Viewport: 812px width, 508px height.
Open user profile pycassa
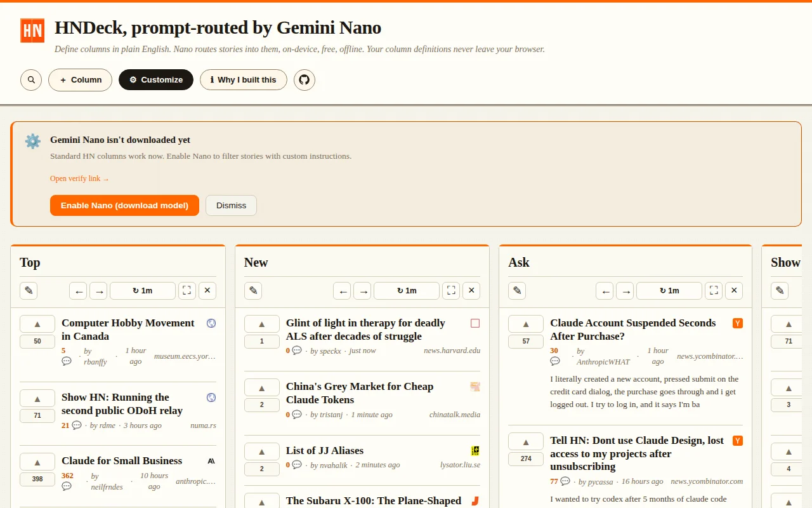(596, 481)
